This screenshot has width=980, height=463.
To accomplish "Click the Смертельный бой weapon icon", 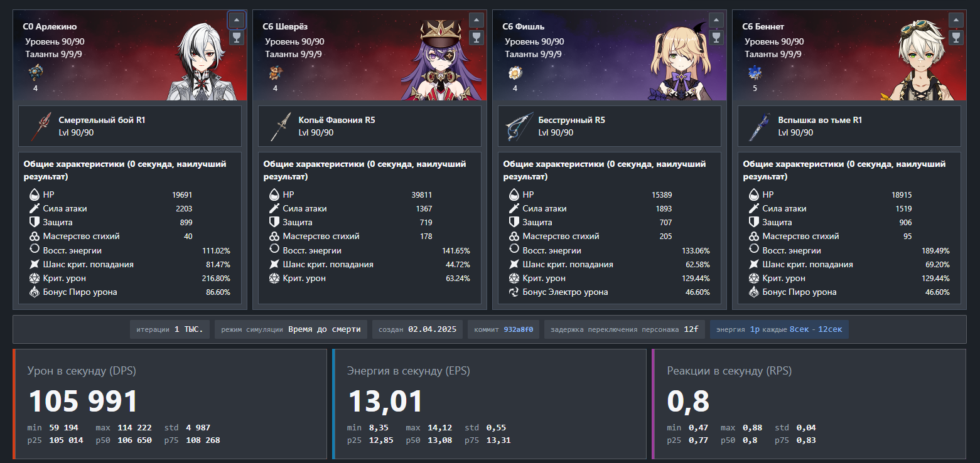I will pyautogui.click(x=41, y=126).
